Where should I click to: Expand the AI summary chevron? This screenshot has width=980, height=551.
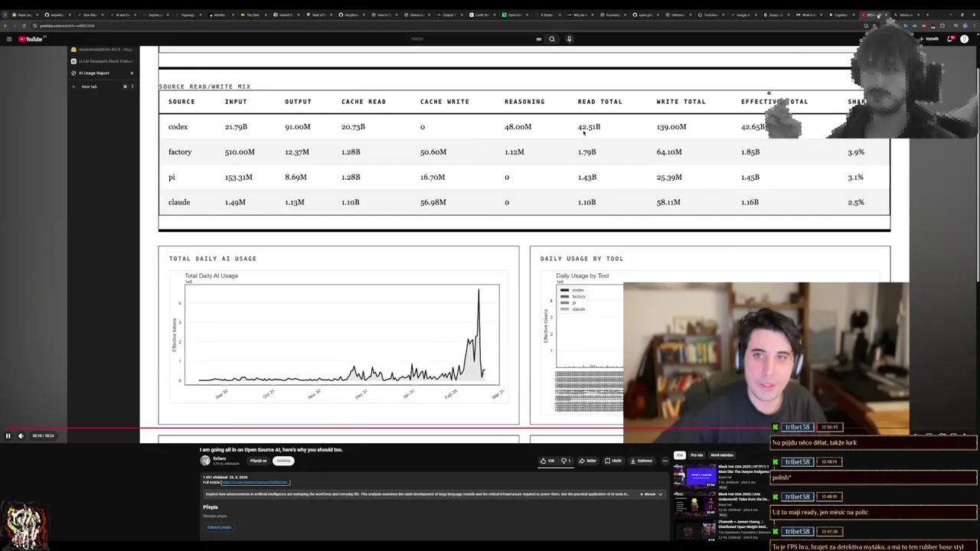click(x=660, y=494)
